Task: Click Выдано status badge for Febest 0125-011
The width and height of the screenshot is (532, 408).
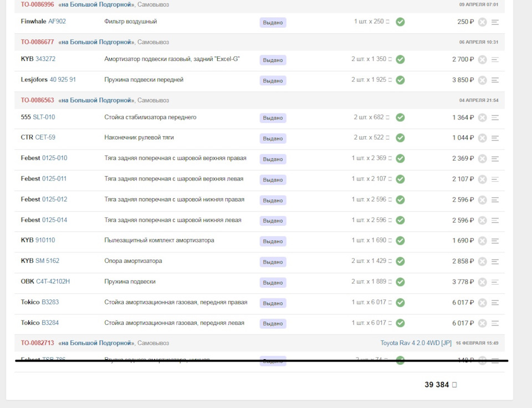Action: pos(273,179)
